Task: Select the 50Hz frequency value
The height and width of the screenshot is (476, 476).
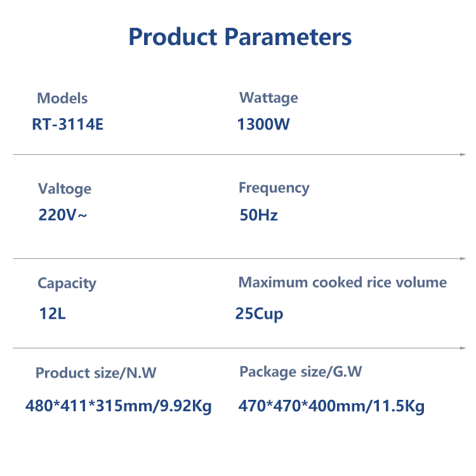Action: click(x=259, y=215)
